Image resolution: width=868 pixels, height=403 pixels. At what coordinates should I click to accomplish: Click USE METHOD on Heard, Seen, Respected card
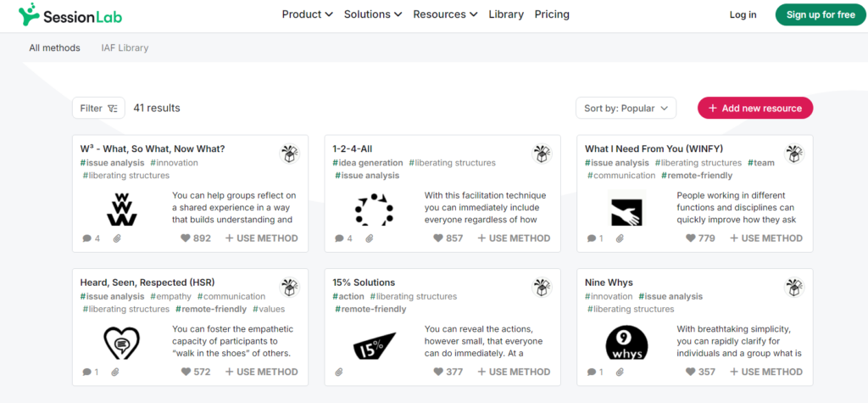tap(261, 372)
